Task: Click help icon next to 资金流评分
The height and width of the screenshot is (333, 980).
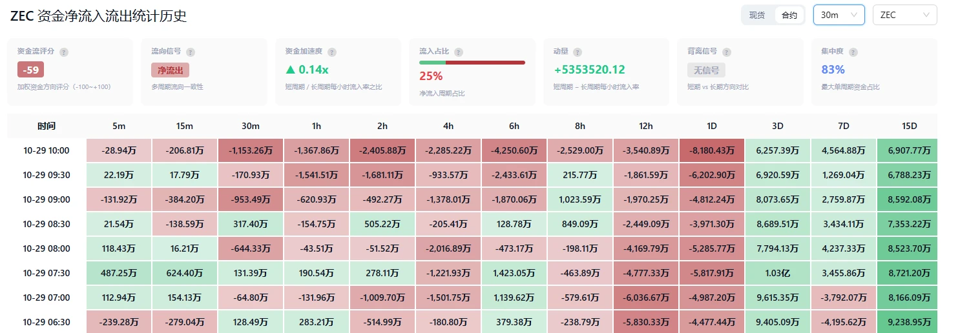Action: point(64,52)
